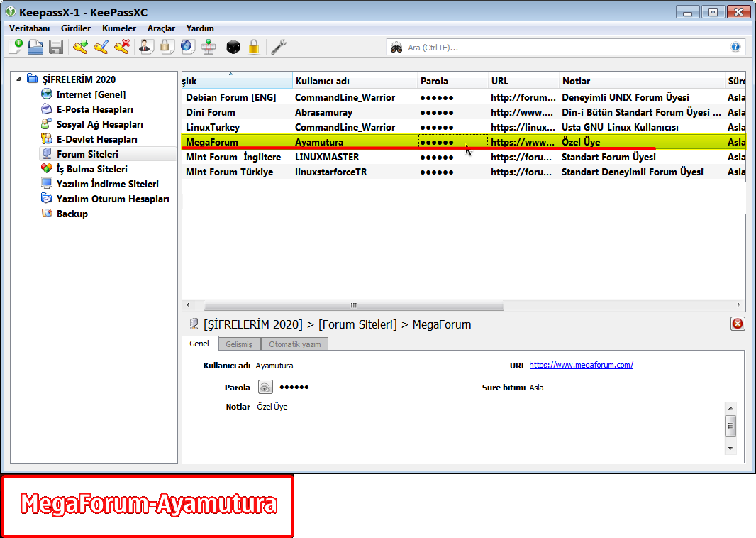Image resolution: width=756 pixels, height=538 pixels.
Task: Select the E-Posta Hesapları group
Action: pyautogui.click(x=94, y=109)
